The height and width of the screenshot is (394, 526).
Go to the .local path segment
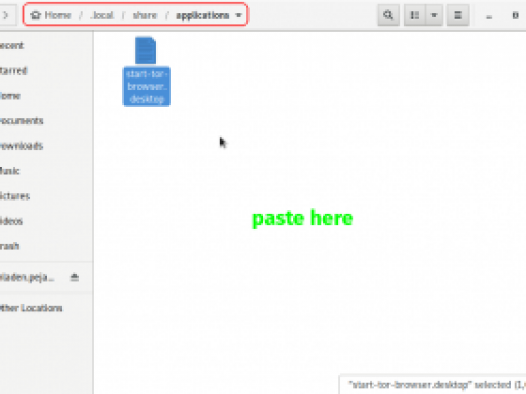point(102,15)
